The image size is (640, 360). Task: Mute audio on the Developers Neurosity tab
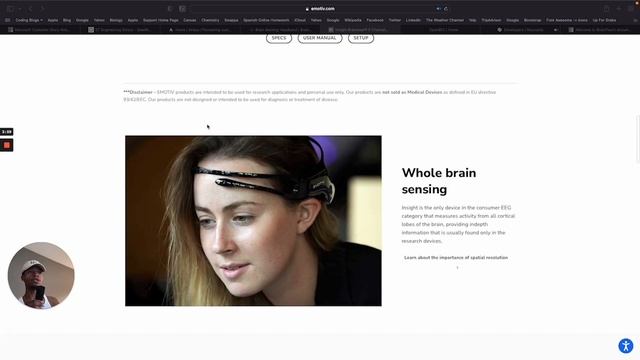click(556, 30)
